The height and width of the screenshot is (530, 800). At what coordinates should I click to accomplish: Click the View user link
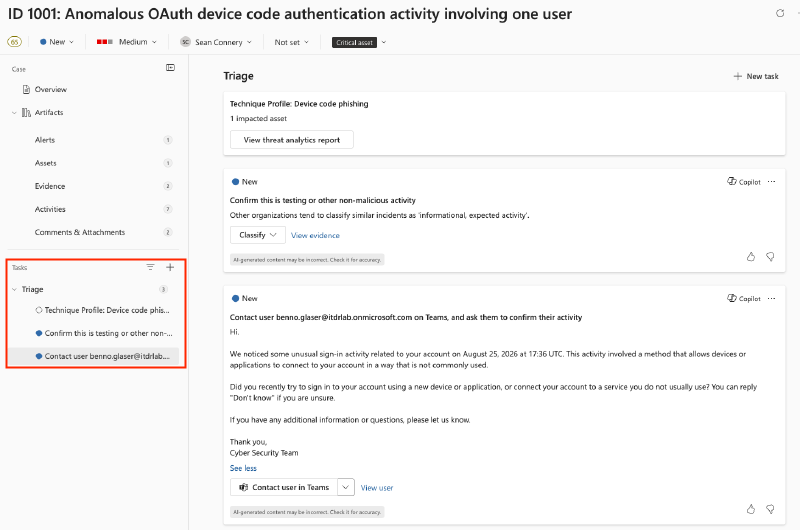click(377, 488)
